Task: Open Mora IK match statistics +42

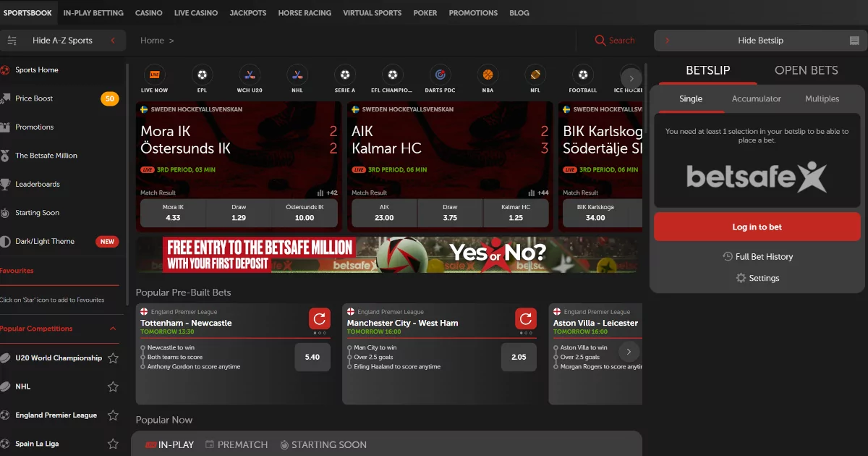Action: click(328, 193)
